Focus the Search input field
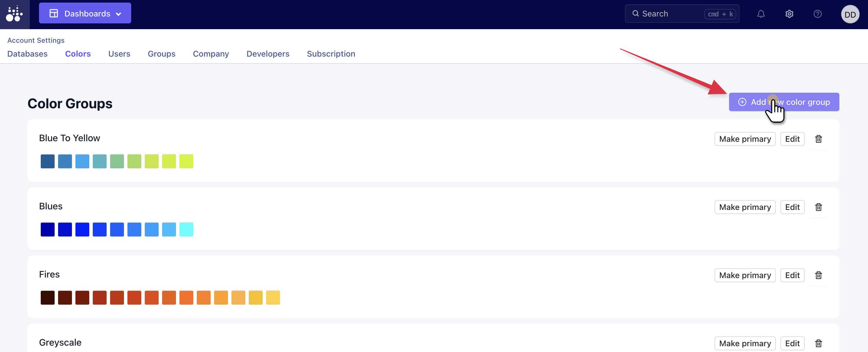The width and height of the screenshot is (868, 352). [671, 14]
